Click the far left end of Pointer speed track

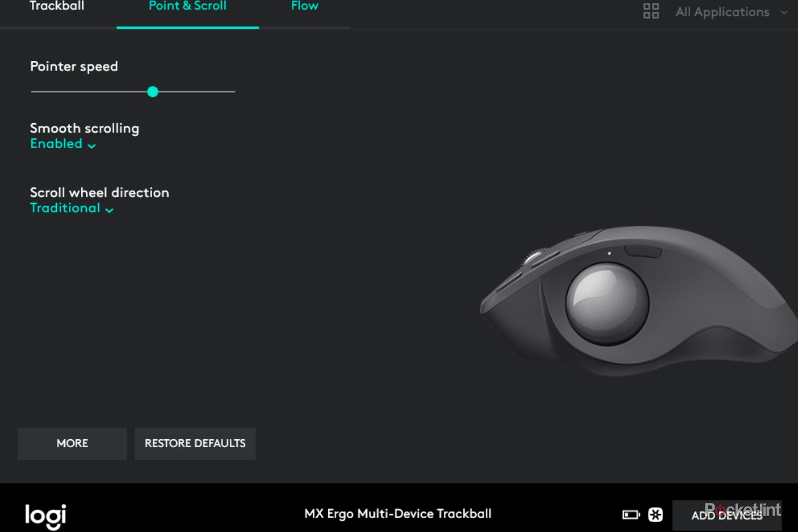tap(32, 92)
